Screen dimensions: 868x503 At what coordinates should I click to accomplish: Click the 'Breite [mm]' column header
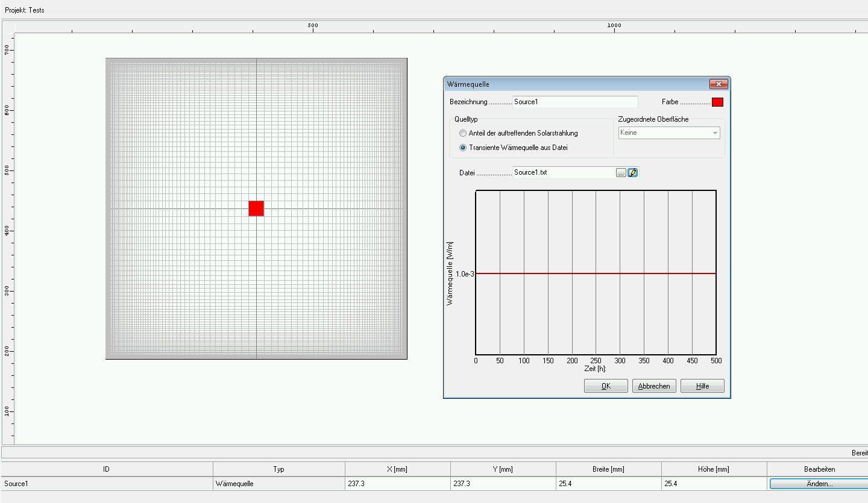(x=608, y=469)
